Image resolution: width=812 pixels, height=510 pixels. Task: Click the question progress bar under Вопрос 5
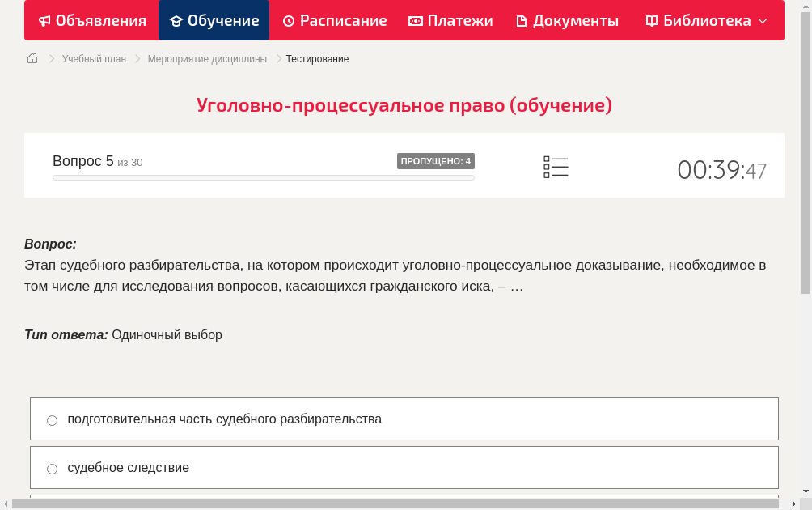(x=263, y=177)
